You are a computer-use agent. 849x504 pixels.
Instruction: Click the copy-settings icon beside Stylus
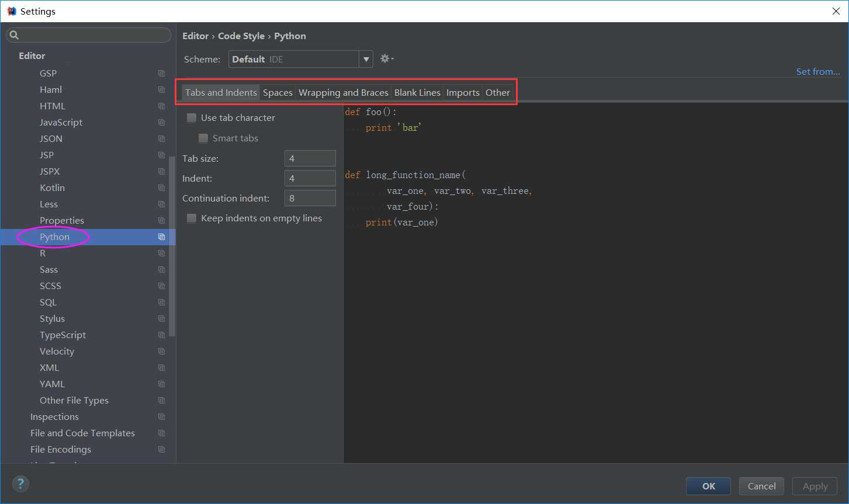tap(161, 319)
